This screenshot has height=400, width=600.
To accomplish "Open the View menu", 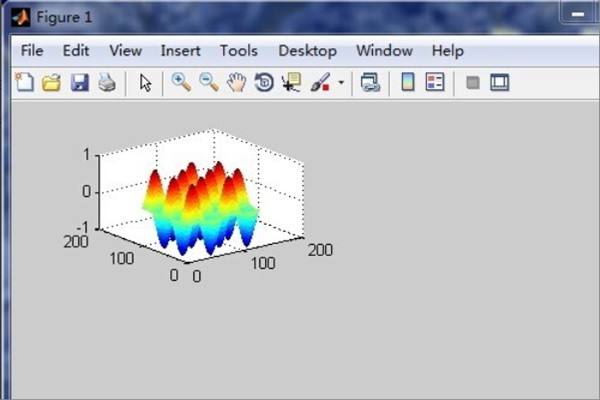I will (x=126, y=51).
